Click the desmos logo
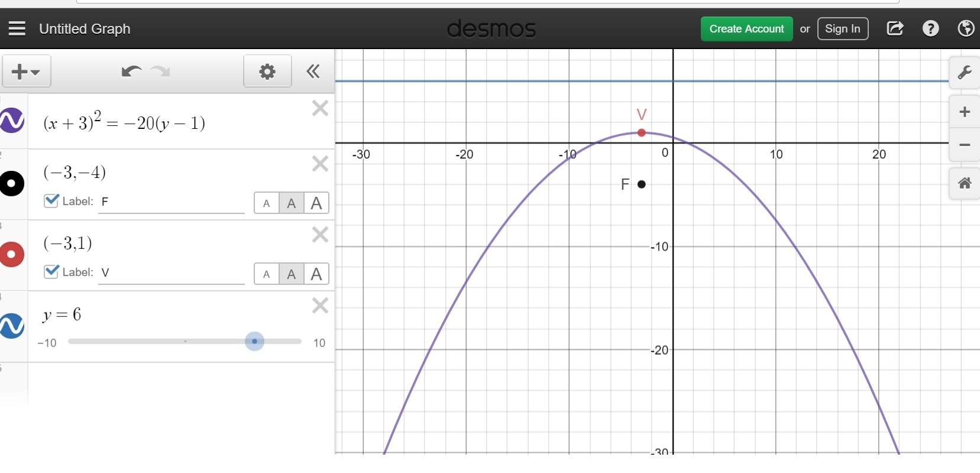Viewport: 980px width, 473px height. (491, 29)
